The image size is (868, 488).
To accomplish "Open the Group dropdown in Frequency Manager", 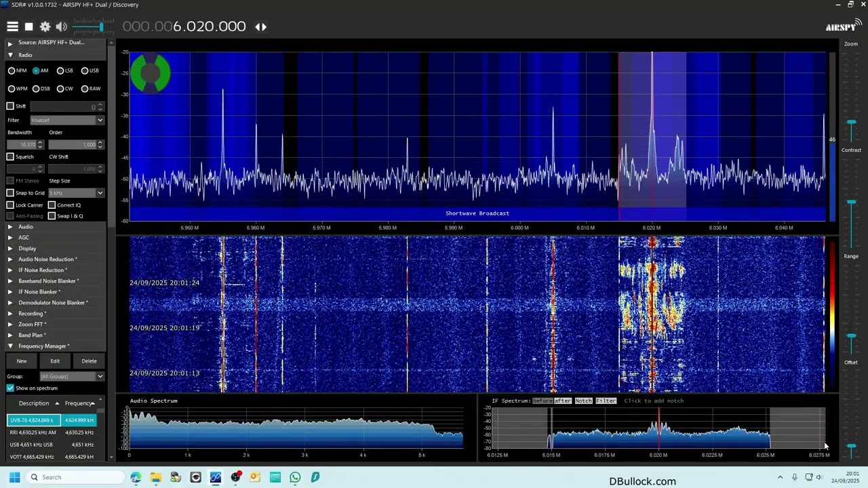I will 72,376.
